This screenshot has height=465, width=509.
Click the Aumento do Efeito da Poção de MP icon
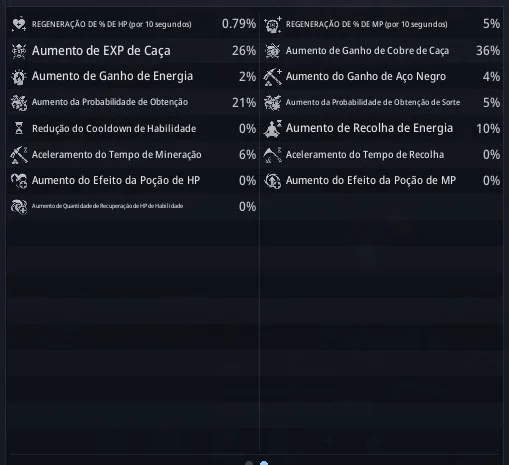coord(273,181)
